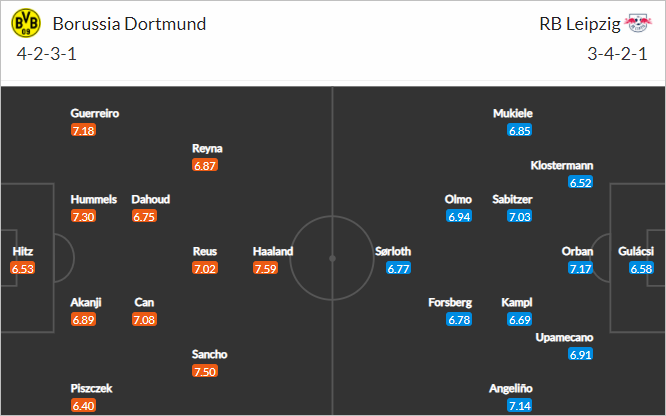
Task: Open the Borussia Dortmund team name link
Action: 129,24
